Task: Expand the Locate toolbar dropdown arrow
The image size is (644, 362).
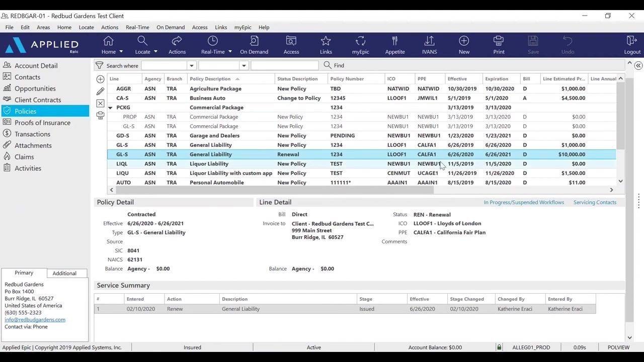Action: tap(155, 52)
